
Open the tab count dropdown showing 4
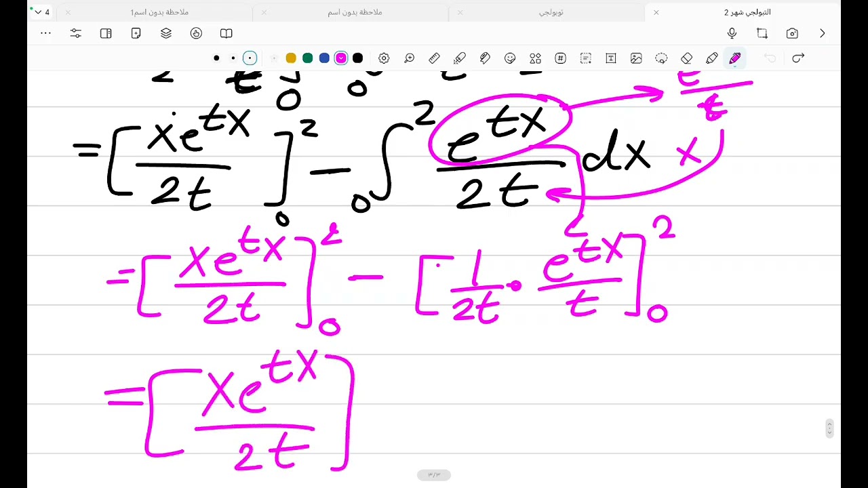click(x=41, y=12)
